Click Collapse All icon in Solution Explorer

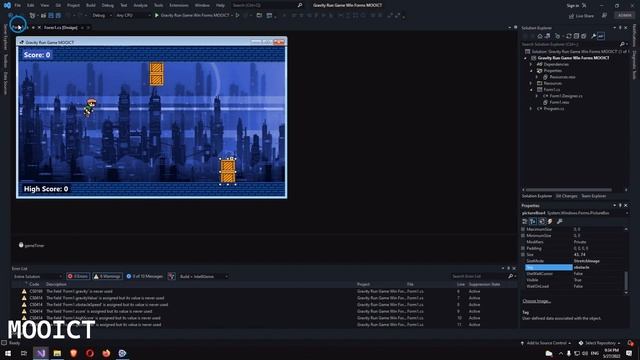click(x=576, y=36)
